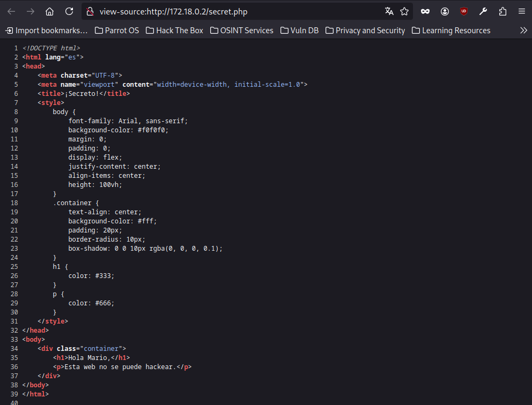Open the Firefox account icon

click(445, 11)
